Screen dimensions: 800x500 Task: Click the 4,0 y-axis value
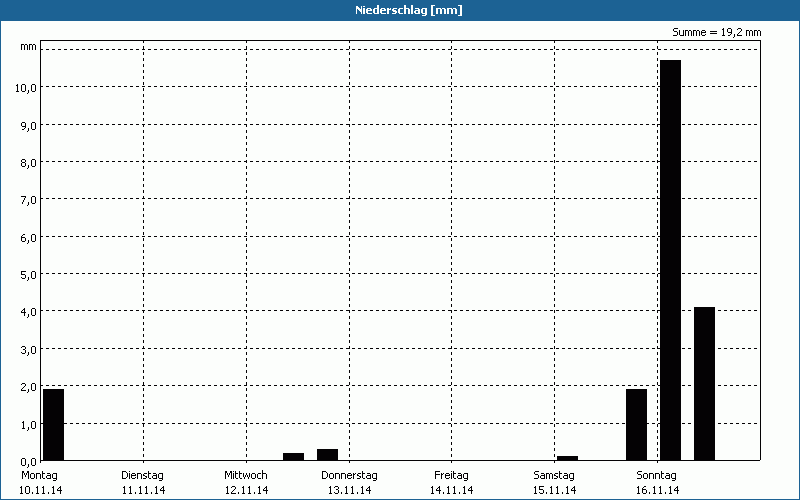[x=29, y=312]
